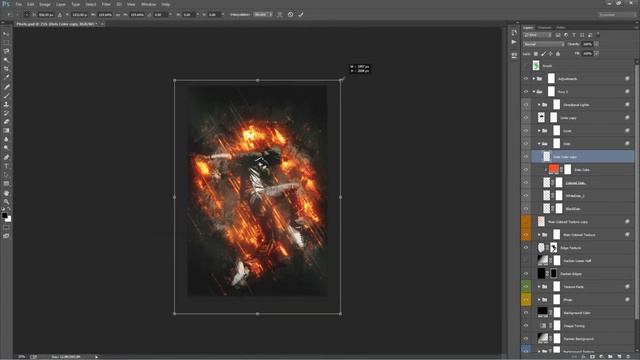Open the Edit menu
The width and height of the screenshot is (640, 360).
pyautogui.click(x=31, y=4)
